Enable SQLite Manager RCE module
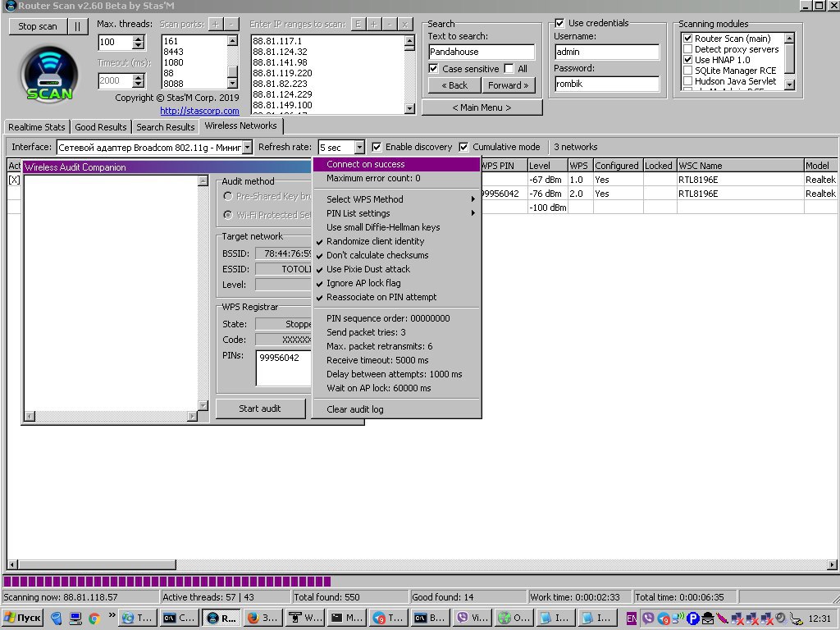Image resolution: width=840 pixels, height=630 pixels. (688, 71)
